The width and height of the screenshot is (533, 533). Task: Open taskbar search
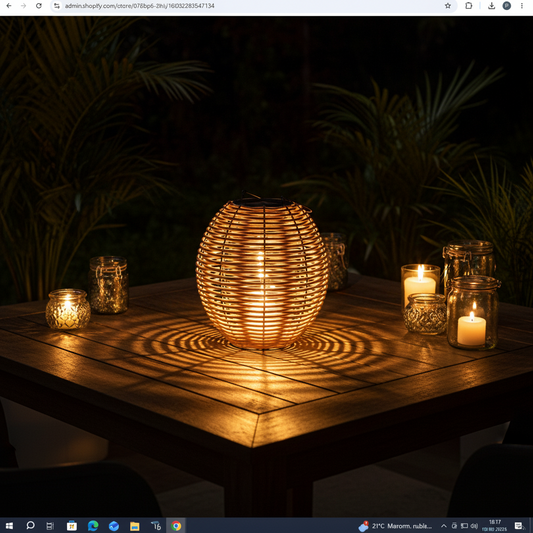[30, 526]
